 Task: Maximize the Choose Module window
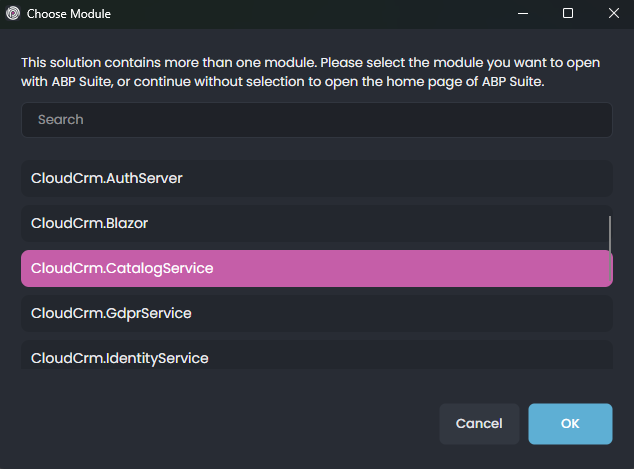click(567, 14)
